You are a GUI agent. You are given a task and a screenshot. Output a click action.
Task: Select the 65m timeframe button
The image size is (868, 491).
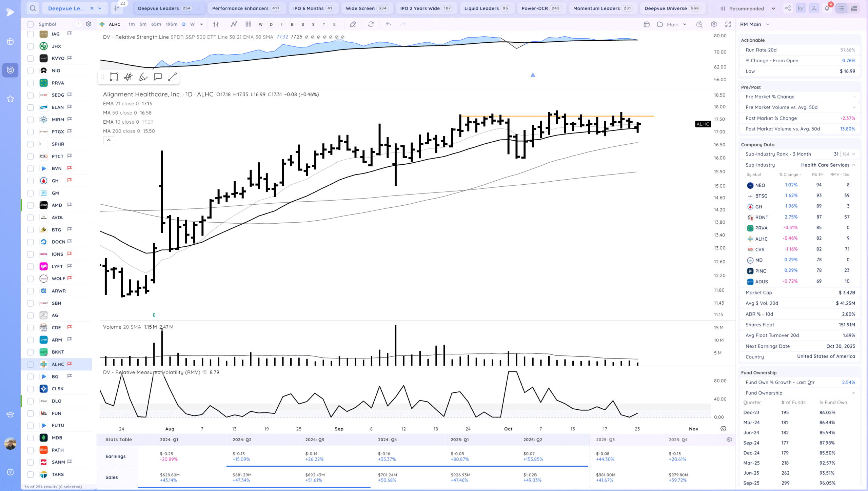156,24
